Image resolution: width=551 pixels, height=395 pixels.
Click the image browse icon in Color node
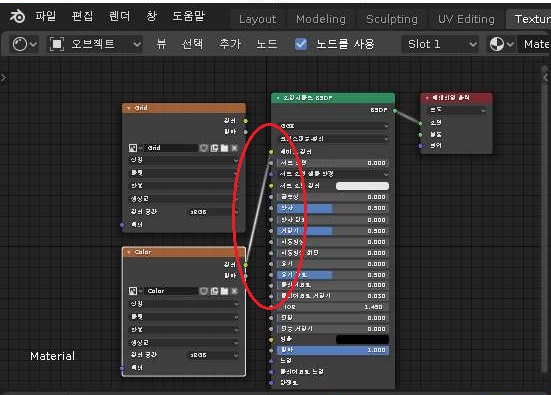pyautogui.click(x=134, y=291)
